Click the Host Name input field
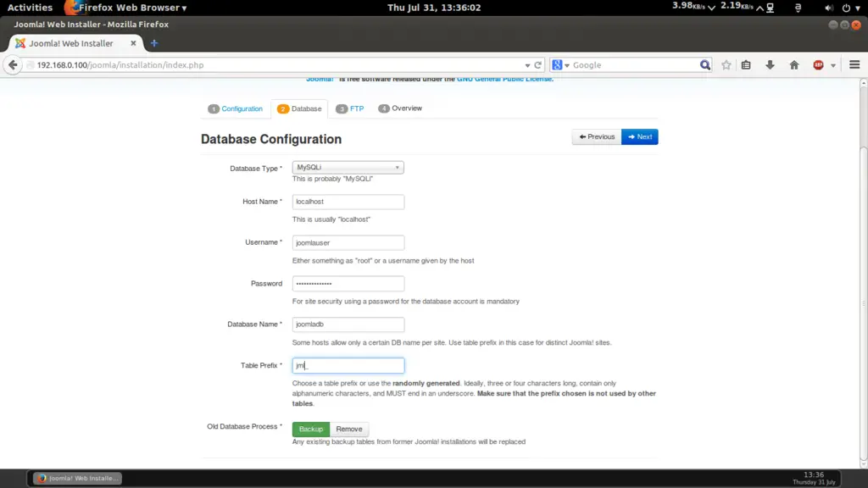868x488 pixels. (348, 202)
